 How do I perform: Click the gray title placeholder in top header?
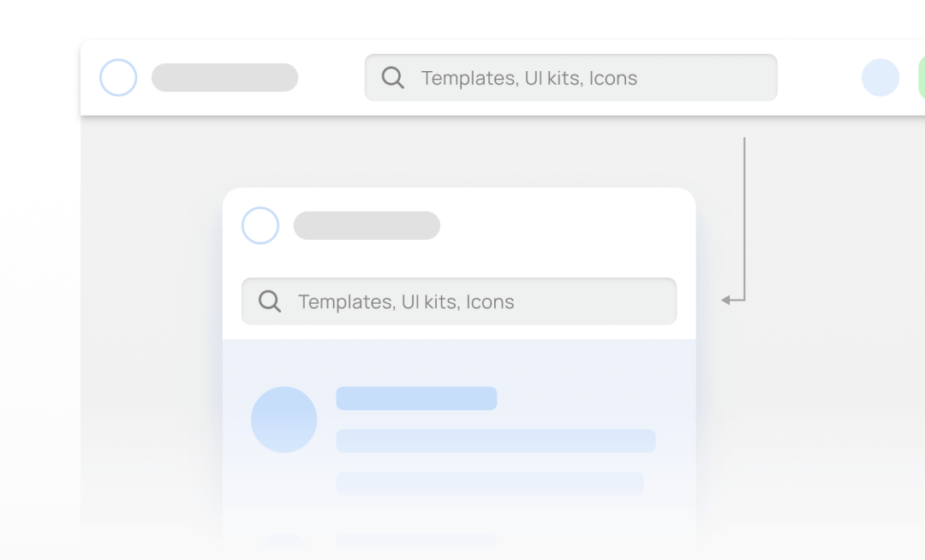224,78
